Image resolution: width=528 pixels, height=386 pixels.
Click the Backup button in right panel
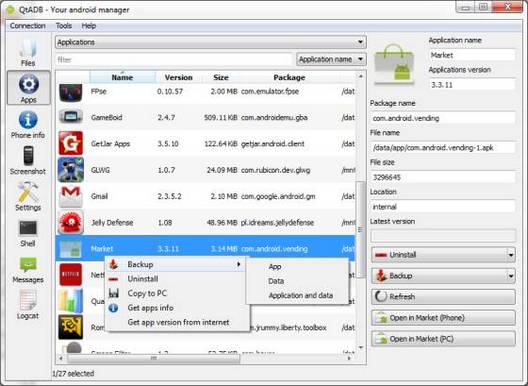tap(439, 276)
